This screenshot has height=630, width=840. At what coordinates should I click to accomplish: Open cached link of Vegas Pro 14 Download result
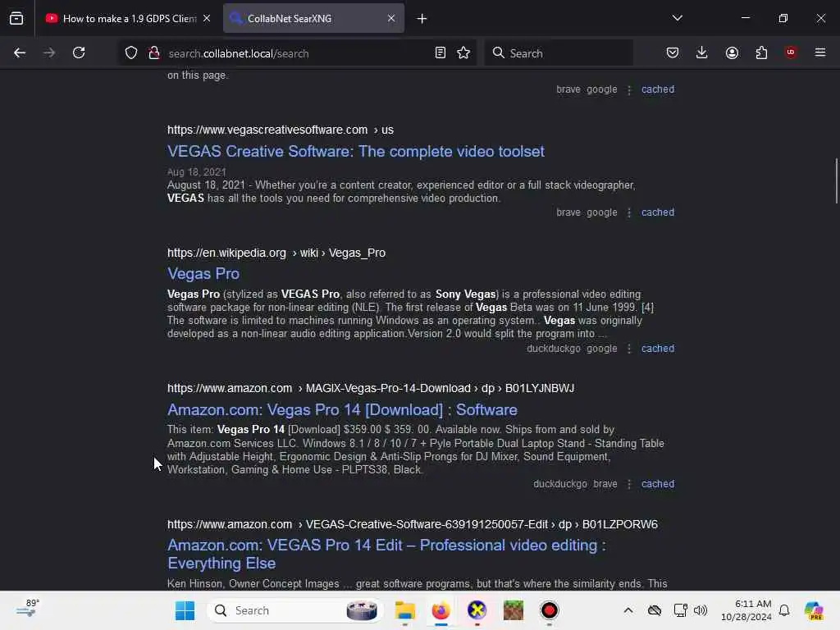click(x=658, y=484)
